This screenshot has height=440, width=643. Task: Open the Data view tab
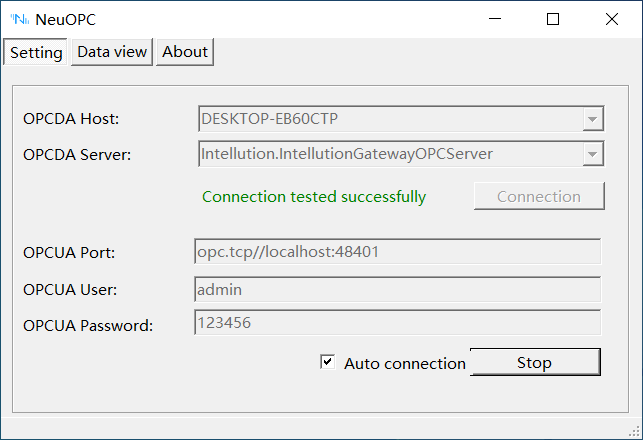coord(112,52)
